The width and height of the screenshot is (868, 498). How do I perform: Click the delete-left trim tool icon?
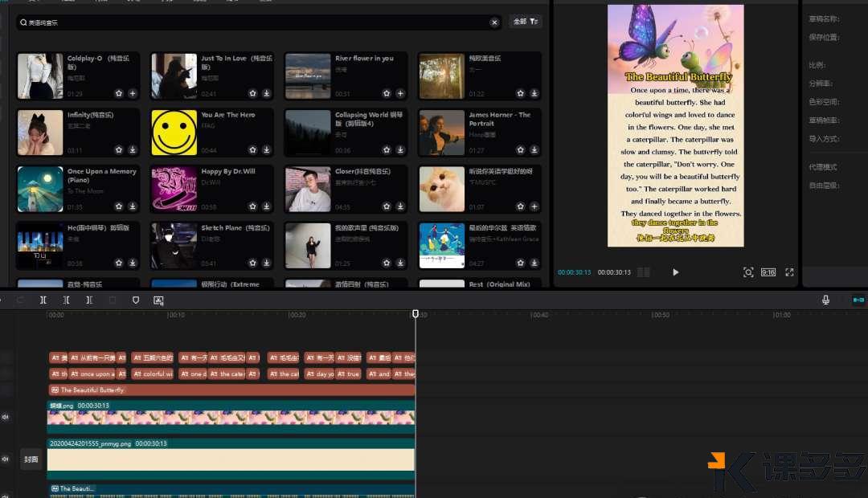[x=67, y=300]
